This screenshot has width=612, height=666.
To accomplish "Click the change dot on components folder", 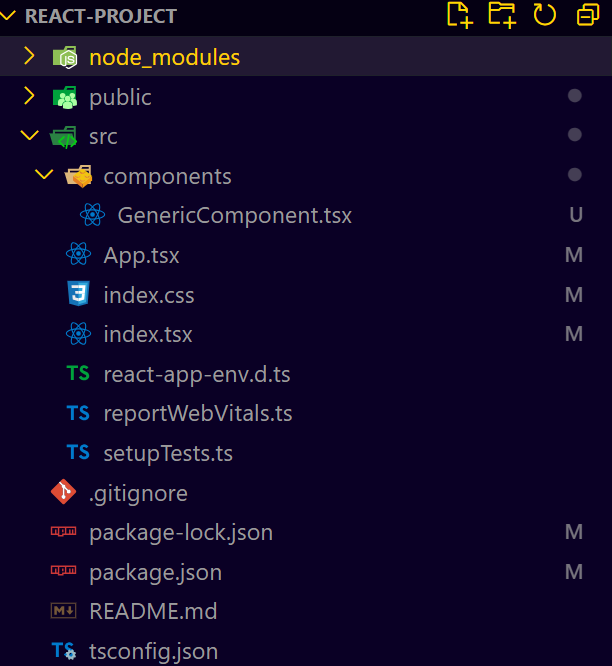I will [x=575, y=174].
